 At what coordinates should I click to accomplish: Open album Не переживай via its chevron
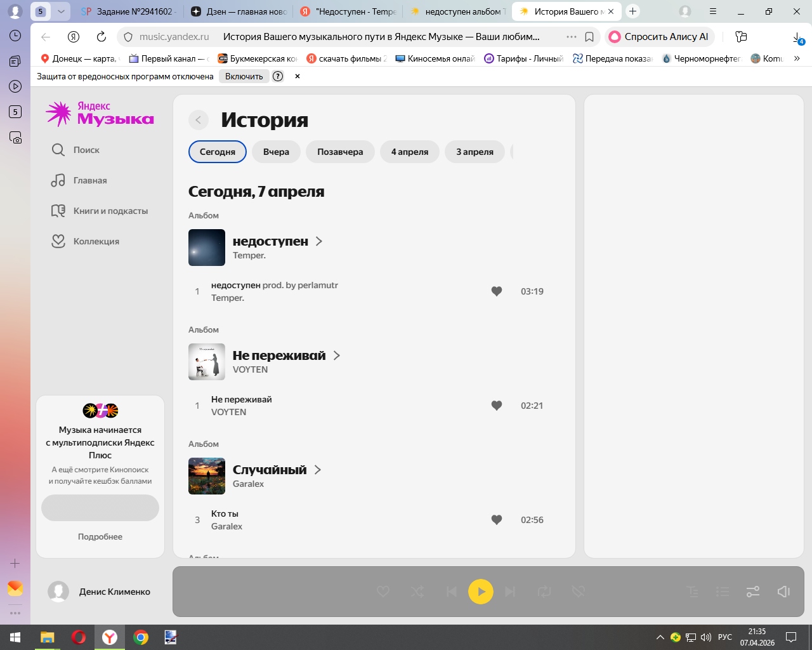coord(337,355)
